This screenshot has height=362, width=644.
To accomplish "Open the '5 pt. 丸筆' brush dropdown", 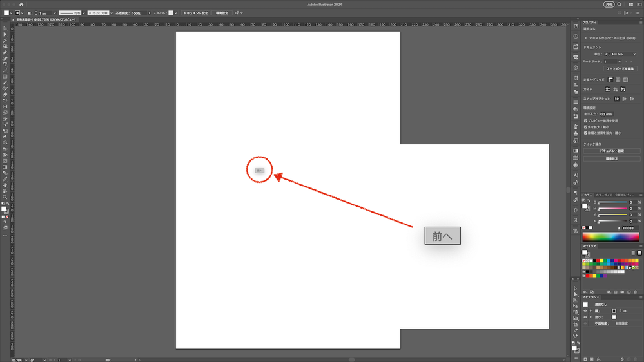I will 112,13.
